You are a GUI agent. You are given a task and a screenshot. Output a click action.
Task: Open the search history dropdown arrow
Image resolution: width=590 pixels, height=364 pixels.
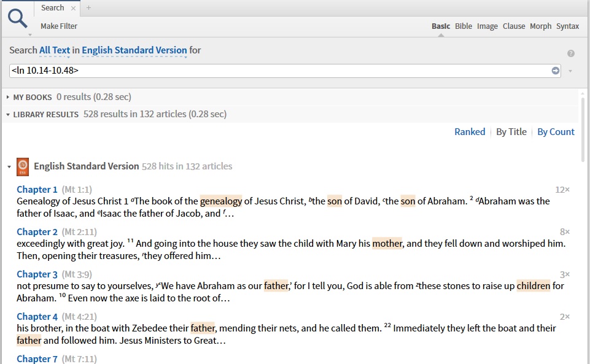tap(570, 71)
